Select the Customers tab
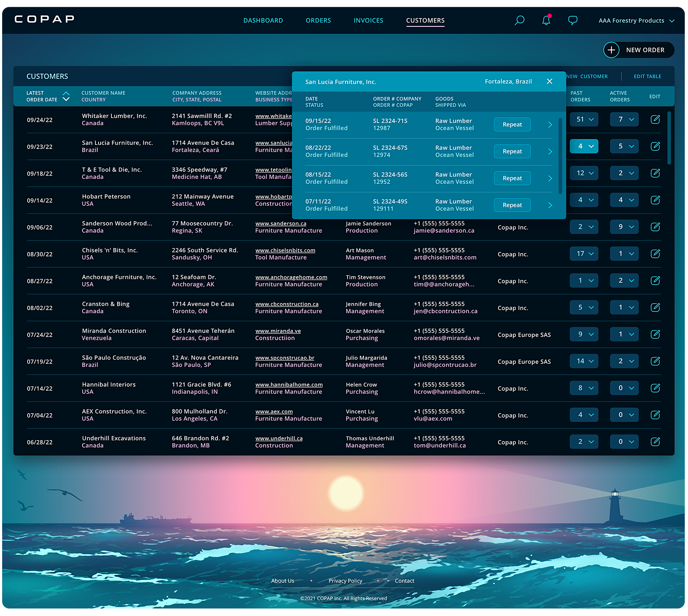Viewport: 688px width, 616px height. click(425, 20)
